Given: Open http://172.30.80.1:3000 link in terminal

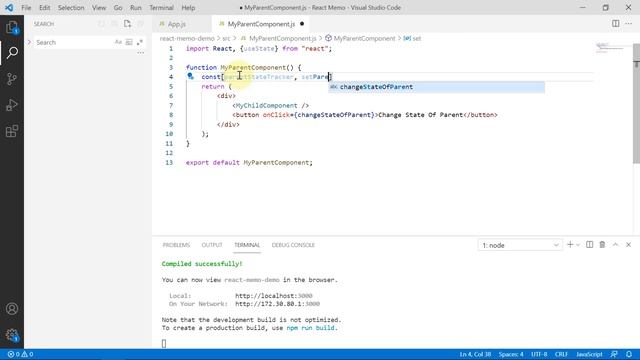Looking at the screenshot, I should (x=278, y=304).
